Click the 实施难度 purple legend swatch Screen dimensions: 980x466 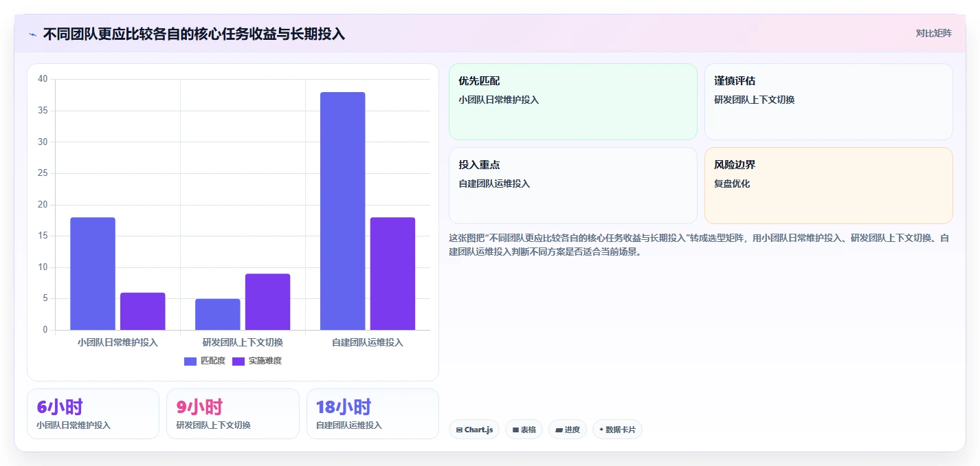(238, 362)
